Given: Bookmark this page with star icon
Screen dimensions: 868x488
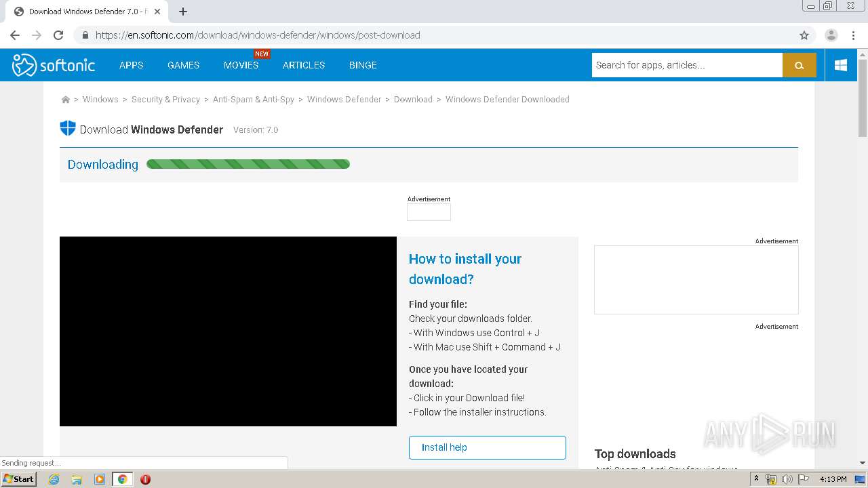Looking at the screenshot, I should 804,35.
